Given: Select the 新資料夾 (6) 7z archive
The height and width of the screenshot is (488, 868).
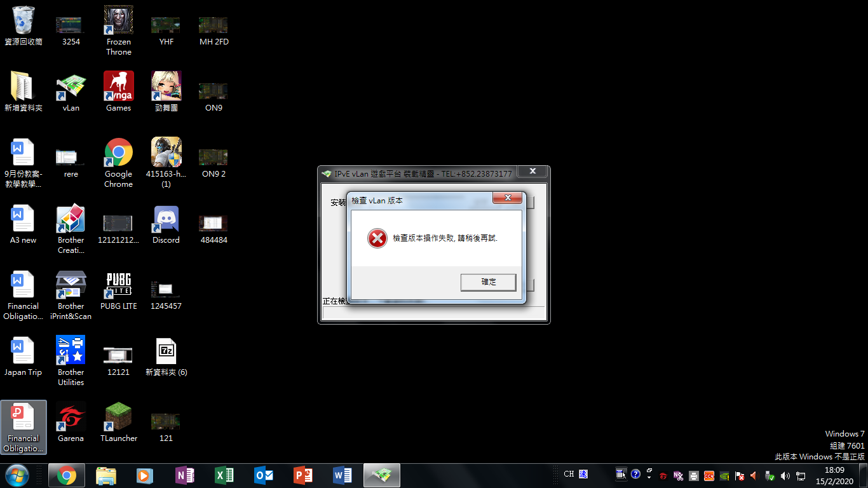Looking at the screenshot, I should tap(166, 356).
